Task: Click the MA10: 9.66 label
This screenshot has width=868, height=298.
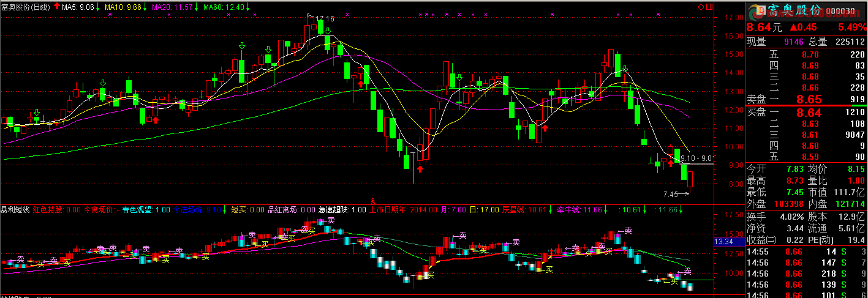Action: (124, 7)
